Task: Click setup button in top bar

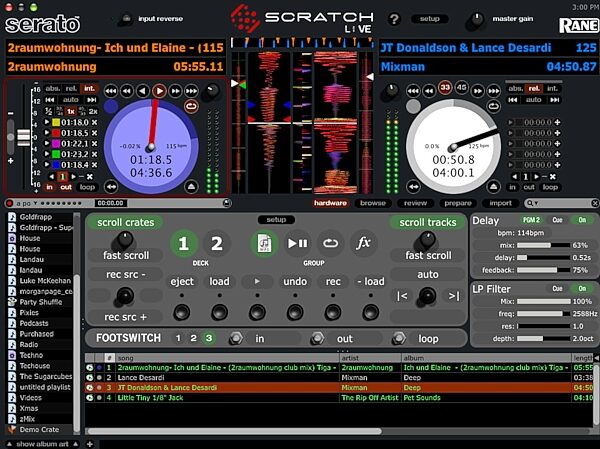Action: [429, 19]
